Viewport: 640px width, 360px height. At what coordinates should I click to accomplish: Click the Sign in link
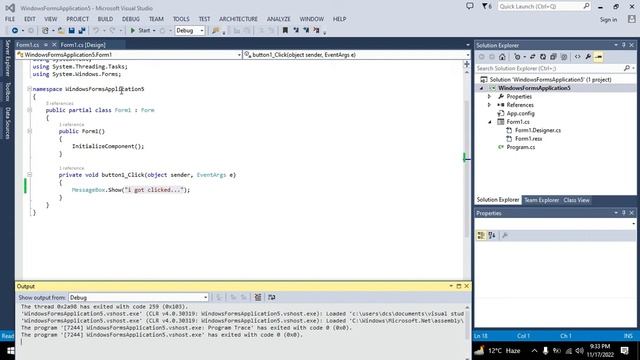coord(608,20)
